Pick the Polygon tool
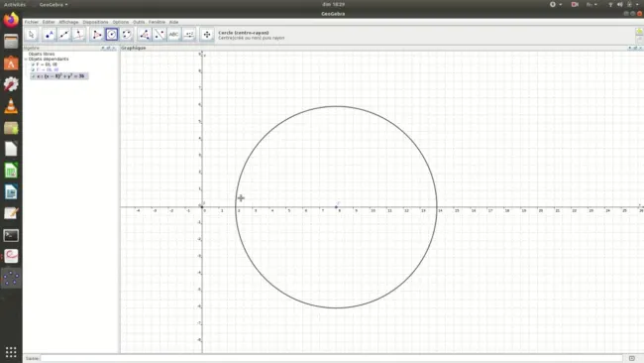Image resolution: width=644 pixels, height=363 pixels. pos(96,35)
